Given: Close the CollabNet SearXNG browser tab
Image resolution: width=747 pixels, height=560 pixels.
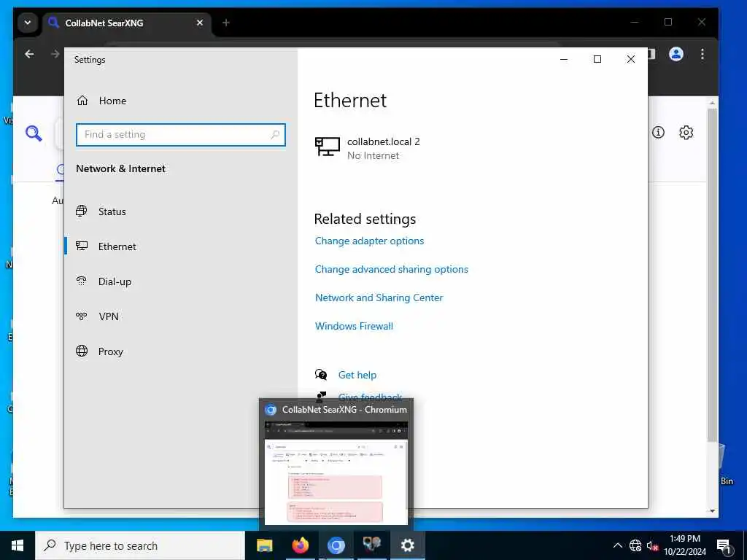Looking at the screenshot, I should coord(200,23).
